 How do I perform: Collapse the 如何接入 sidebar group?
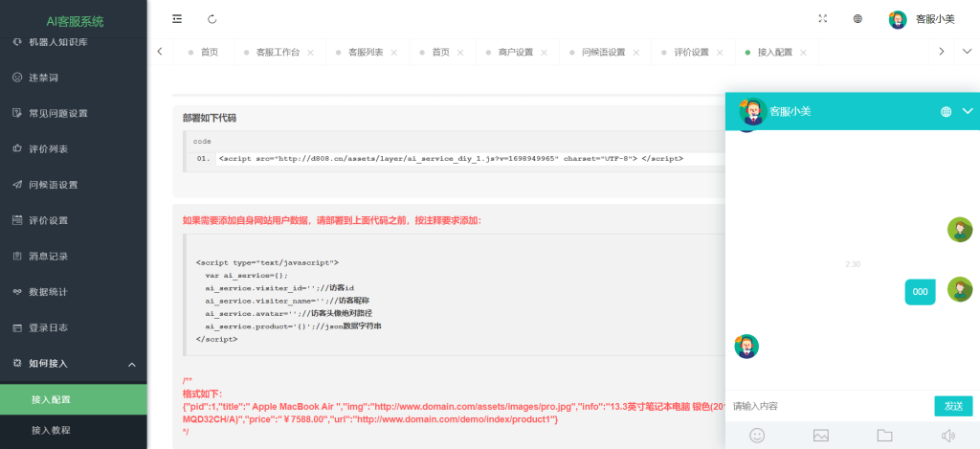(73, 364)
